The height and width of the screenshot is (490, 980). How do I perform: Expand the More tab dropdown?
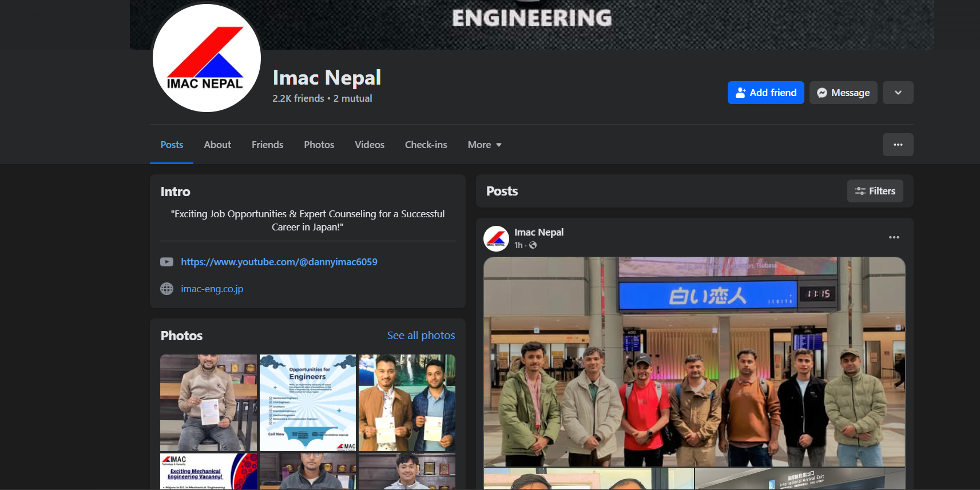click(x=485, y=145)
